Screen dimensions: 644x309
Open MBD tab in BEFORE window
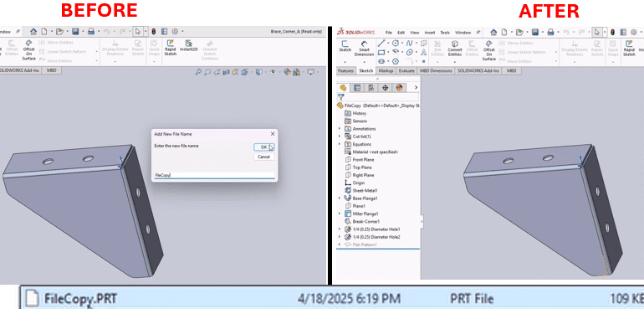[x=51, y=71]
